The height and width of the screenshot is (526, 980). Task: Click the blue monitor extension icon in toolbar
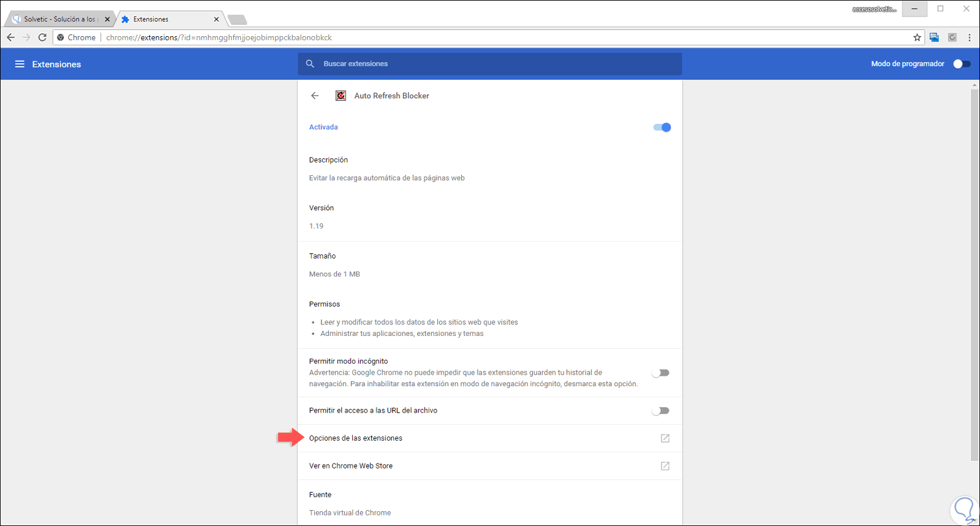coord(934,37)
